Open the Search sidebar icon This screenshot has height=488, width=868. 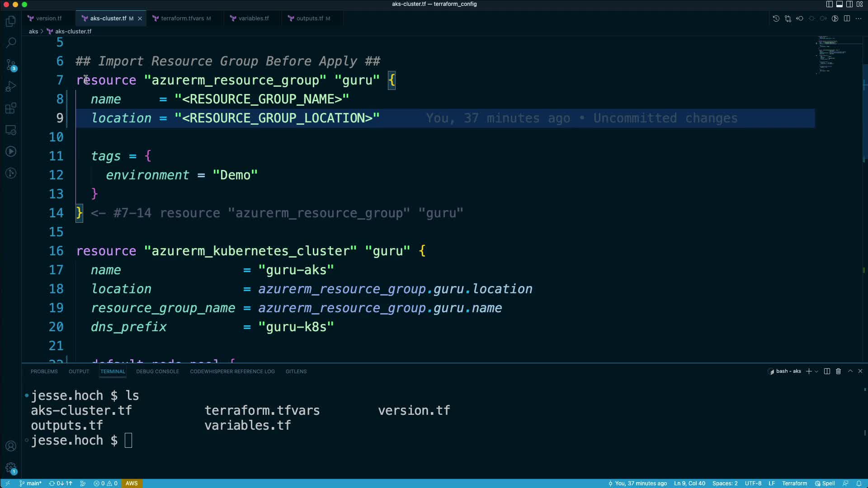[11, 43]
